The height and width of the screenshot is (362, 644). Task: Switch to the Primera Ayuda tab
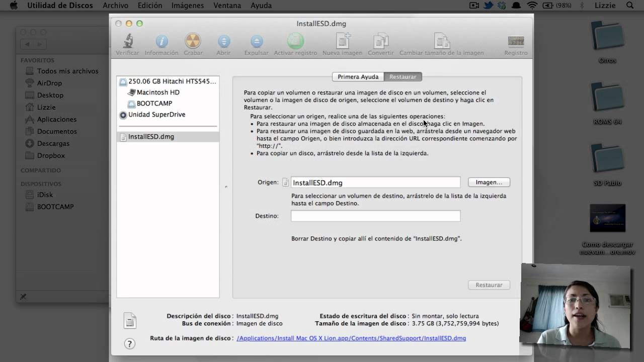[358, 76]
